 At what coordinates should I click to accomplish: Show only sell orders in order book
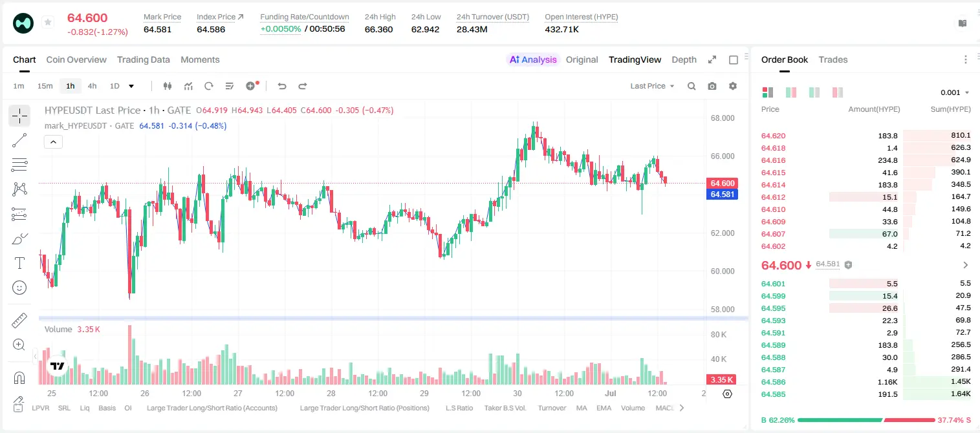[x=838, y=92]
